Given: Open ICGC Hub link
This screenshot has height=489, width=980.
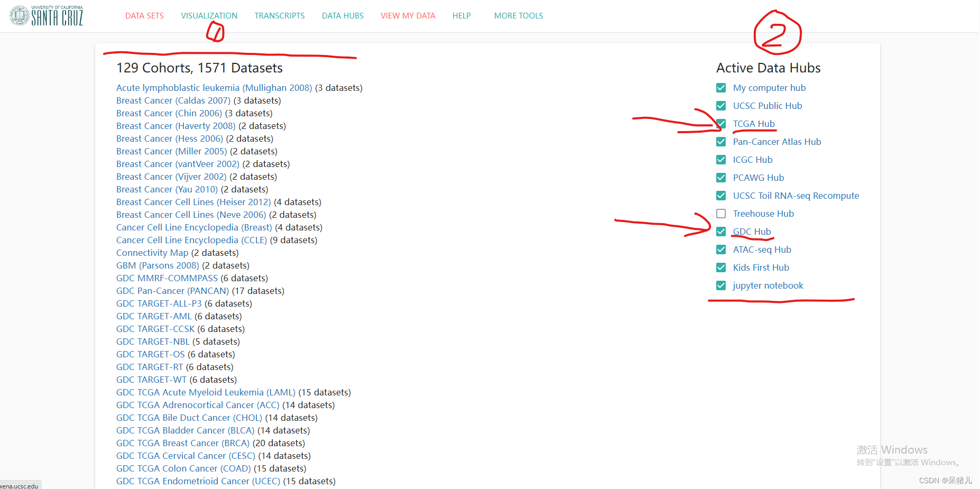Looking at the screenshot, I should tap(753, 160).
